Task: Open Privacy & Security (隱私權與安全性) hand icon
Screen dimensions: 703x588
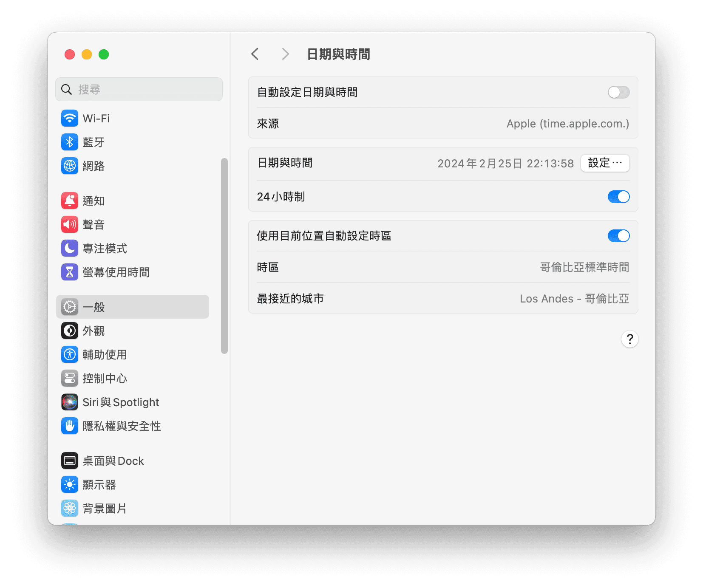Action: tap(70, 426)
